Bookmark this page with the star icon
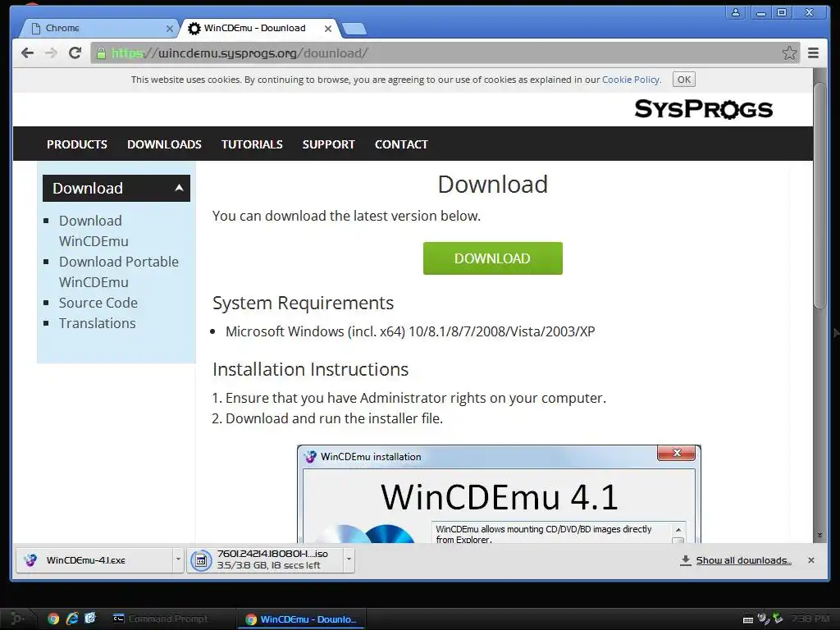840x630 pixels. tap(789, 52)
